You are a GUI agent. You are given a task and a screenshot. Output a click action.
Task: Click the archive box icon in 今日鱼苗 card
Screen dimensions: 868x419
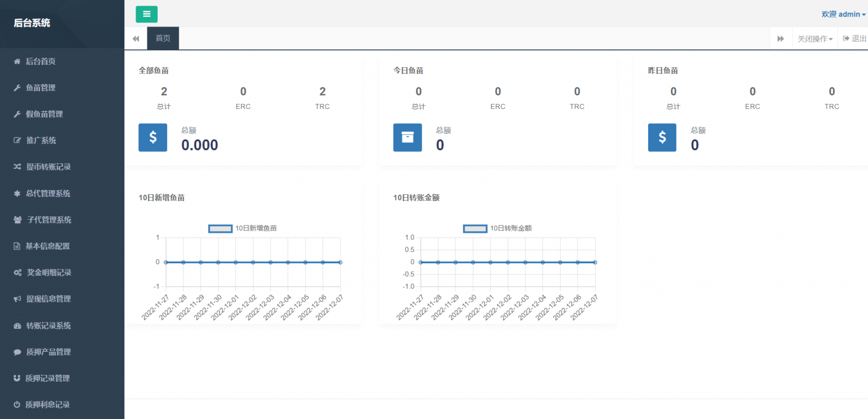(x=407, y=137)
